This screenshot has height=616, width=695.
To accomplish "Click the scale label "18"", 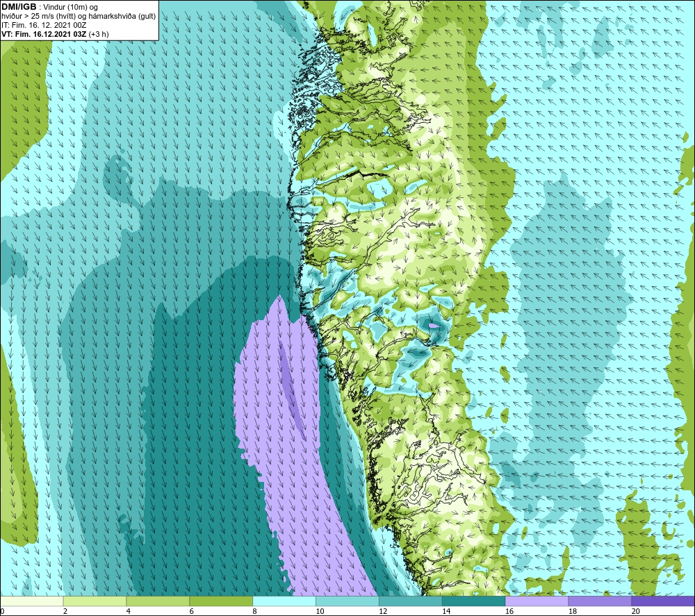I will pos(572,611).
